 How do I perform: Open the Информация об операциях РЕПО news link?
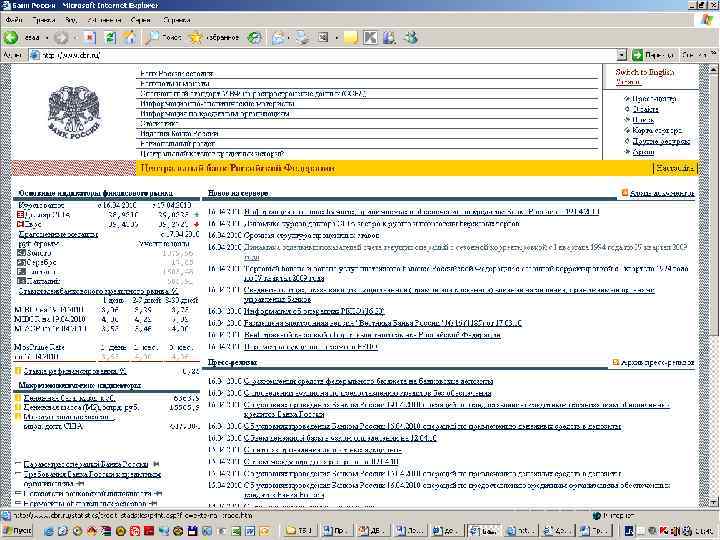[x=314, y=311]
